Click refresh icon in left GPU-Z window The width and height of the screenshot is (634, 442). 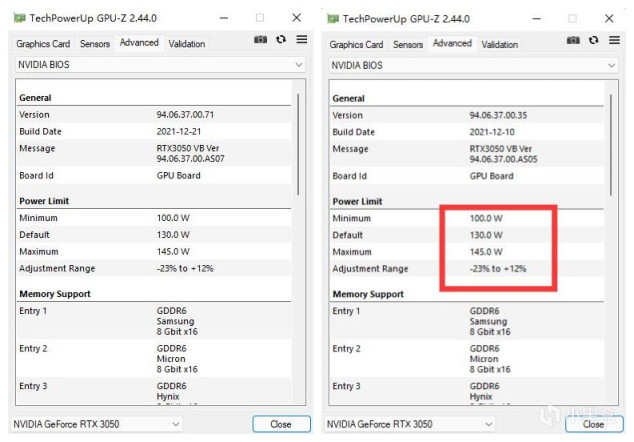coord(281,39)
